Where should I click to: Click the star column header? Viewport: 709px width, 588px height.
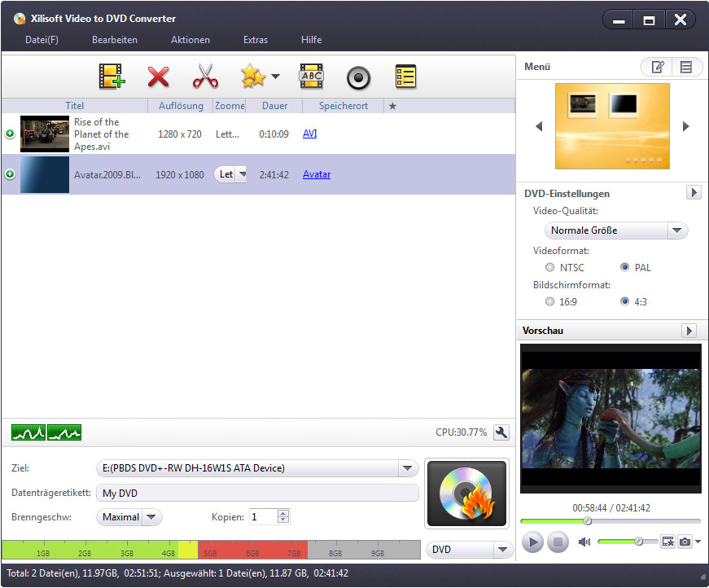(392, 106)
